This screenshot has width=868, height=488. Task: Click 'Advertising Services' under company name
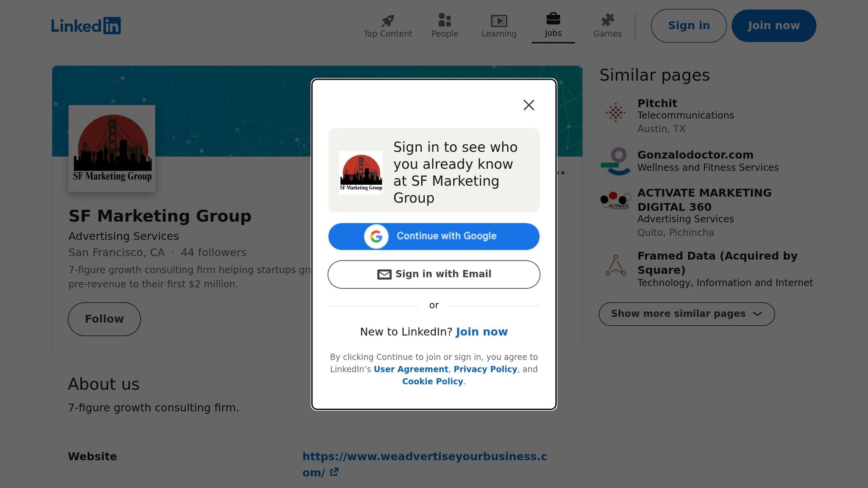(124, 236)
